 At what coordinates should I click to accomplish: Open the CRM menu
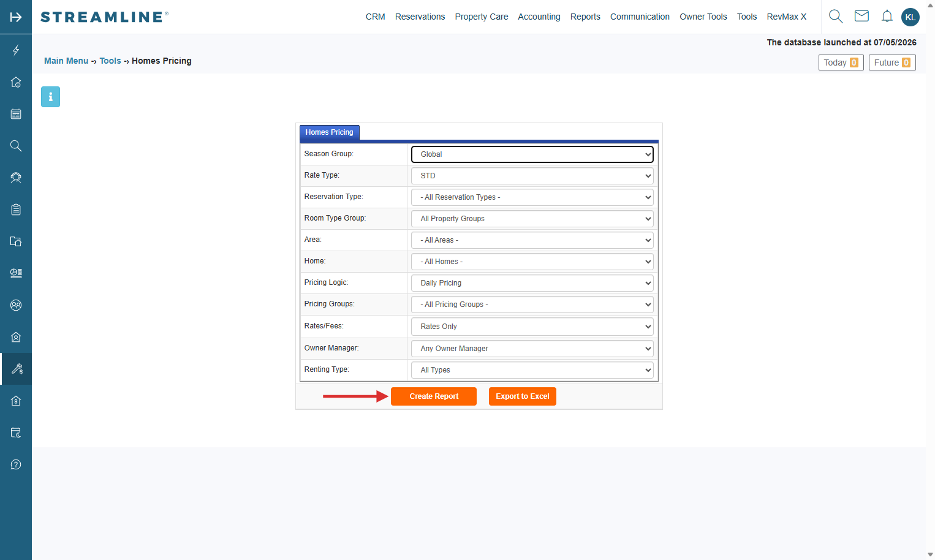point(376,17)
